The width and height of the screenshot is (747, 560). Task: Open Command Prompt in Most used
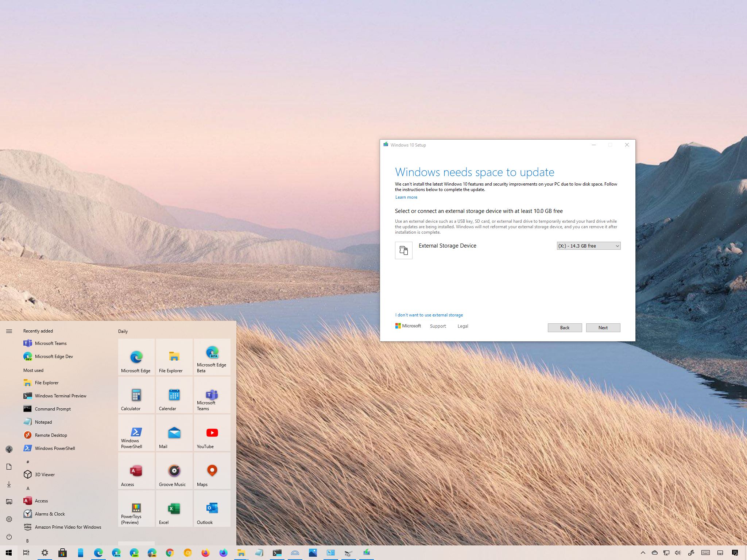tap(66, 409)
